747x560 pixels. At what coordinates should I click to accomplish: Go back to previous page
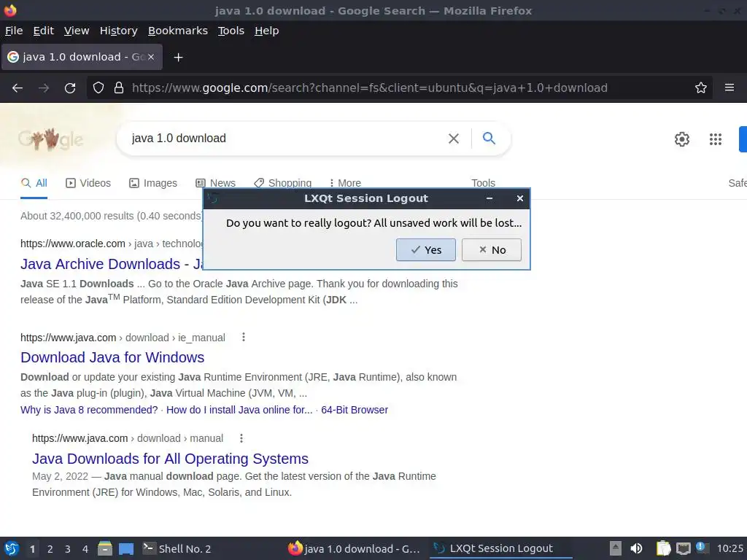click(x=18, y=87)
